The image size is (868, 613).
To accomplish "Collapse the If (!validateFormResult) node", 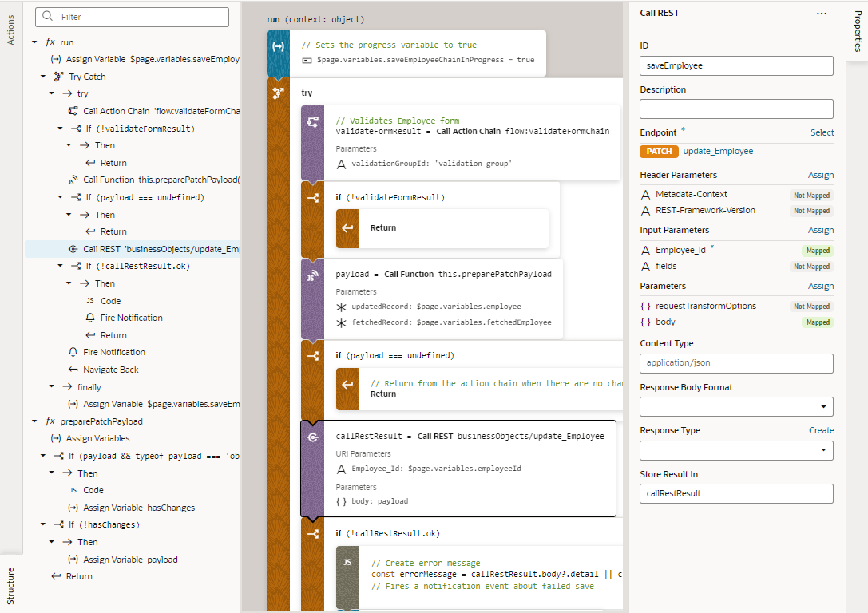I will 61,129.
